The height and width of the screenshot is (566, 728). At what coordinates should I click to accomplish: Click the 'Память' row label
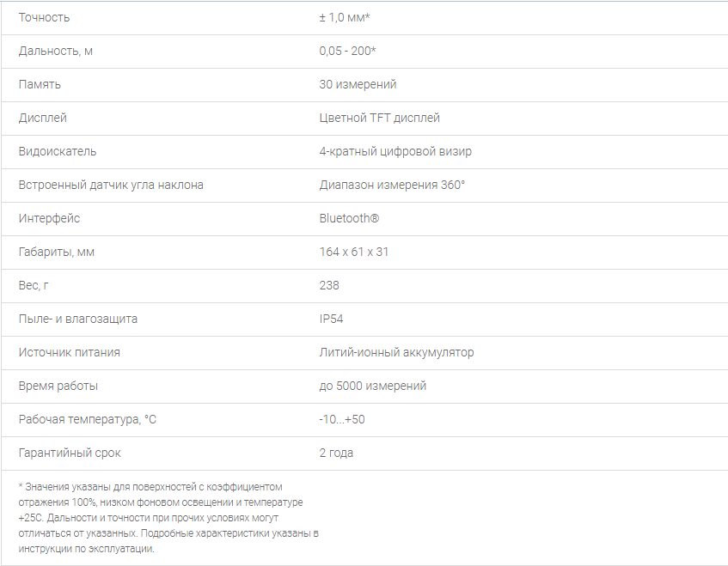tap(40, 84)
